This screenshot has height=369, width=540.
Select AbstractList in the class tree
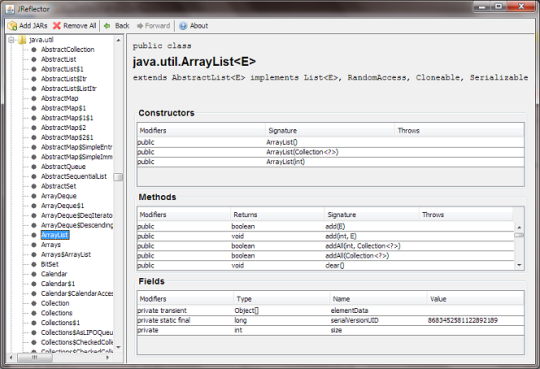point(59,59)
